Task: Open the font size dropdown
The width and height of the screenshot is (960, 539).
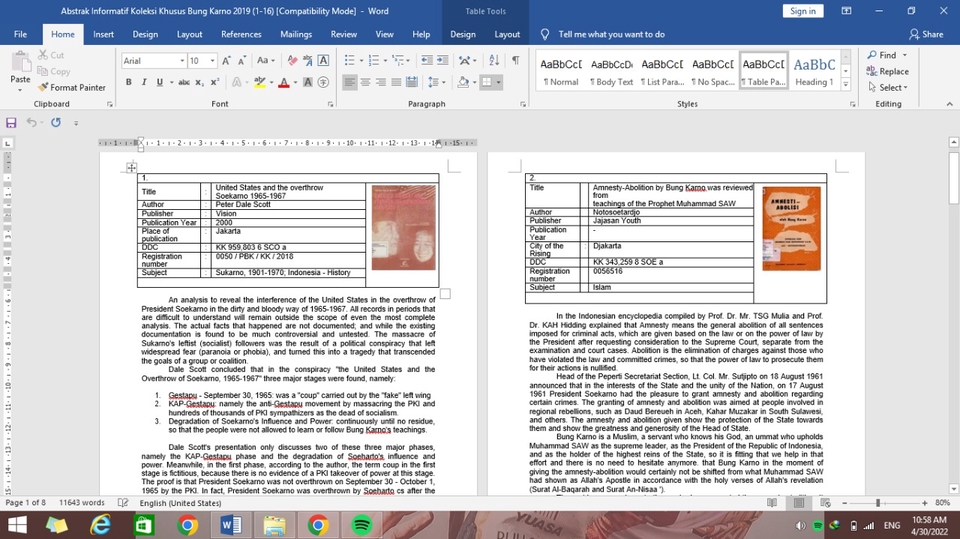Action: 212,61
